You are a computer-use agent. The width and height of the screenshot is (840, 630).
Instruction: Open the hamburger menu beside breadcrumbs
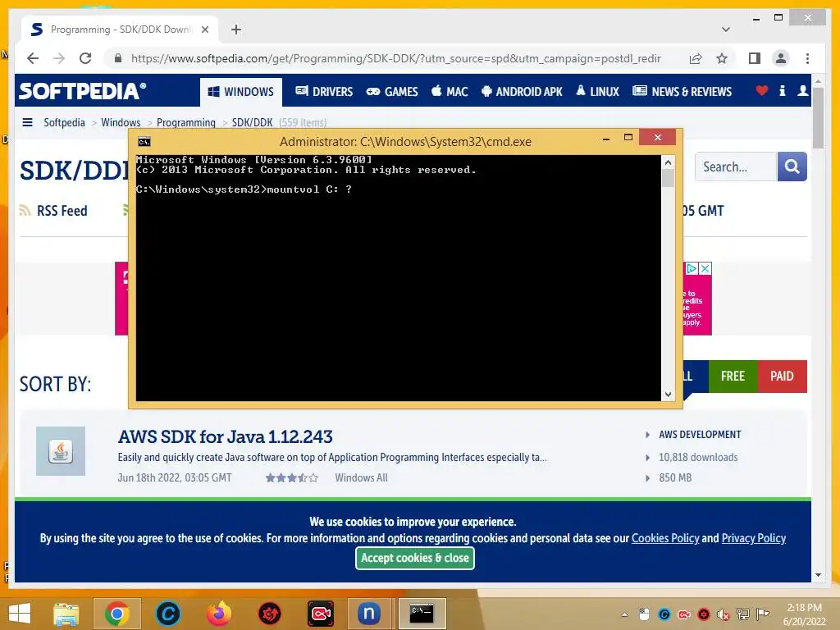pyautogui.click(x=27, y=122)
